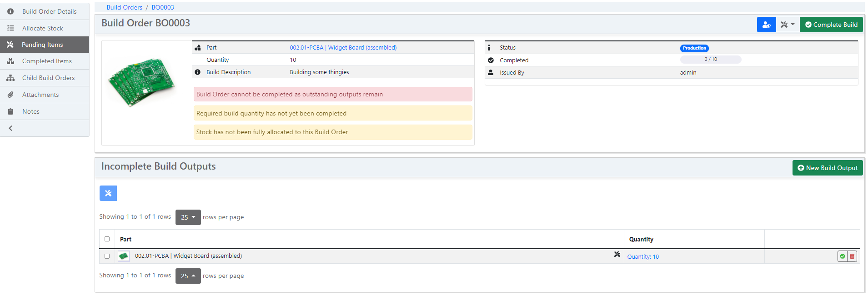Check the Widget Board row checkbox
This screenshot has width=868, height=296.
(x=107, y=256)
